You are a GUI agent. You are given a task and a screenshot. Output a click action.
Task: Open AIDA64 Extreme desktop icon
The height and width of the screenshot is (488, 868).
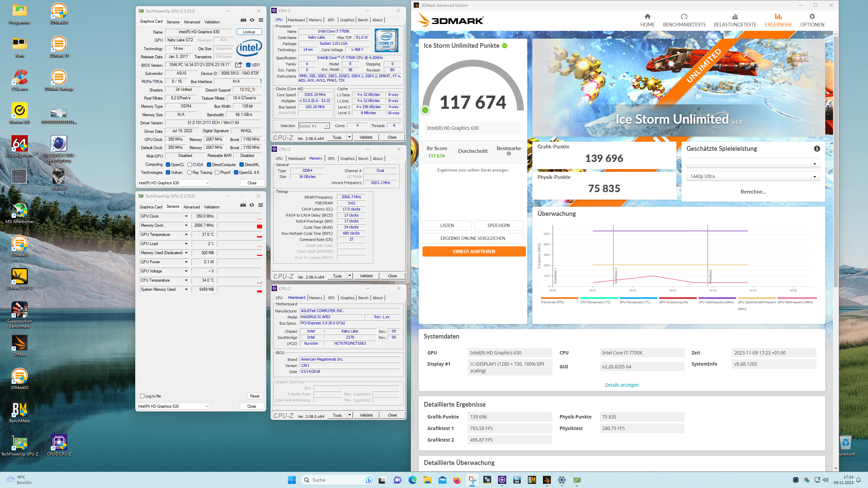point(20,146)
